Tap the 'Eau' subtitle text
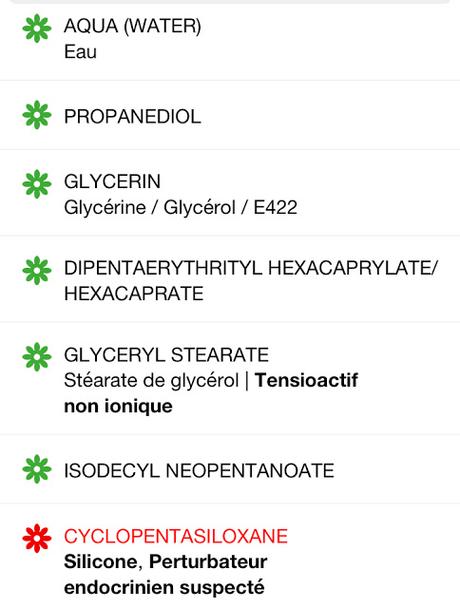Screen dimensions: 460x608 pos(80,52)
